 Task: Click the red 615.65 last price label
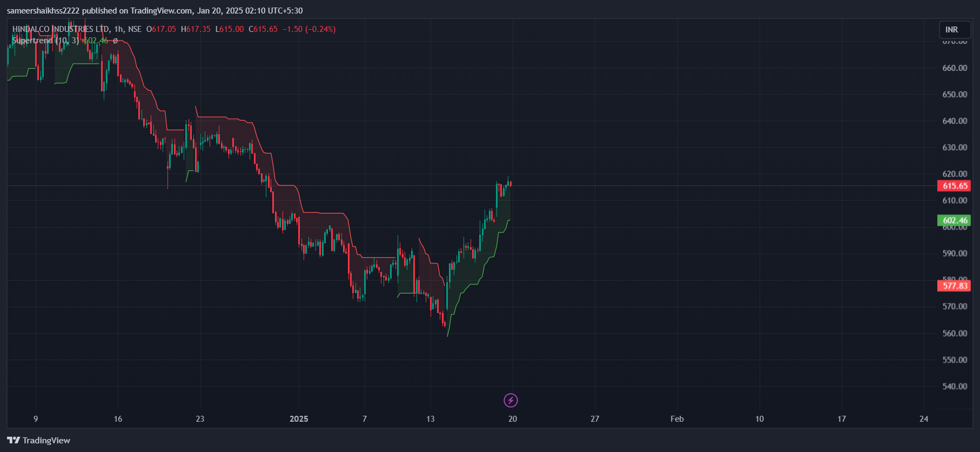954,185
